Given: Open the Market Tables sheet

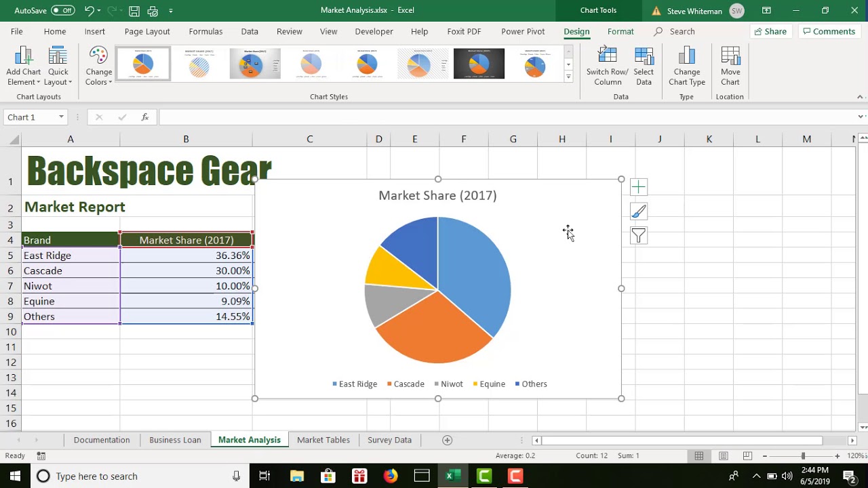Looking at the screenshot, I should [323, 440].
